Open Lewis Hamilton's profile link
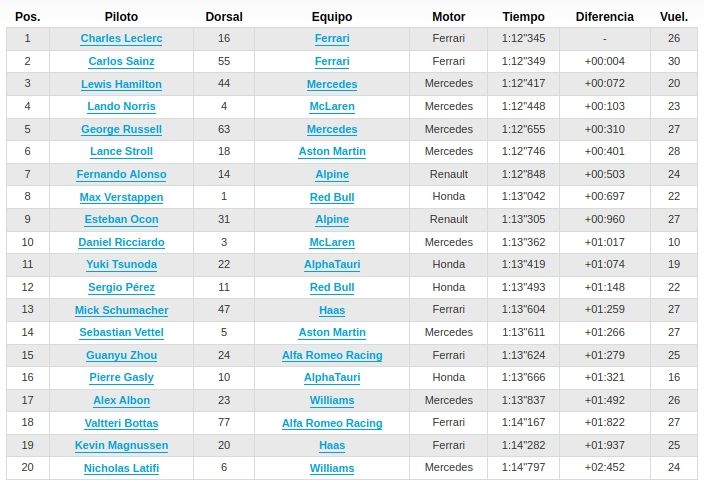Screen dimensions: 704x487 tap(121, 84)
